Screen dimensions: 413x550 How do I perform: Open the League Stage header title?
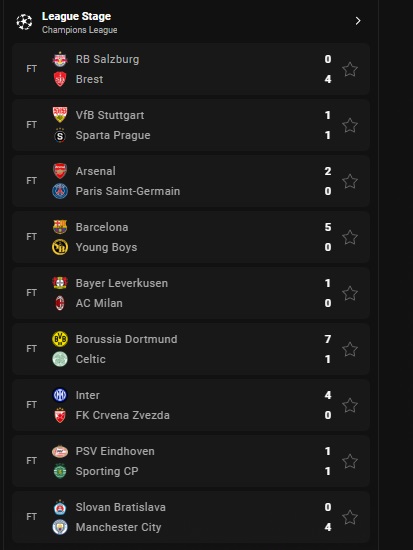(76, 16)
